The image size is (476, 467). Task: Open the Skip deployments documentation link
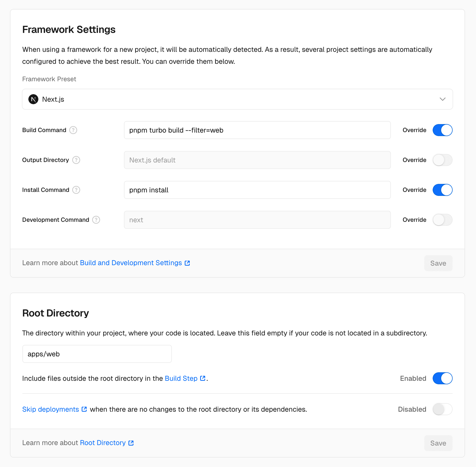coord(50,409)
